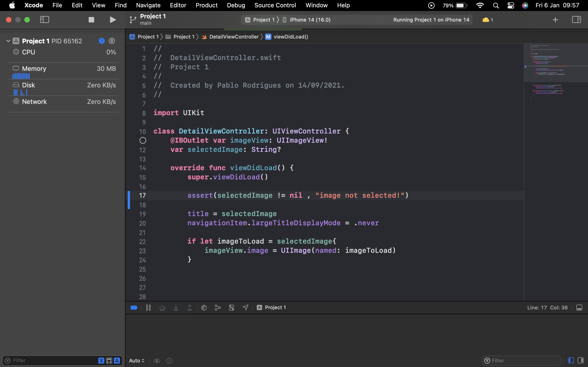Viewport: 588px width, 367px height.
Task: Open Environment Overrides in the debug bar
Action: click(231, 308)
